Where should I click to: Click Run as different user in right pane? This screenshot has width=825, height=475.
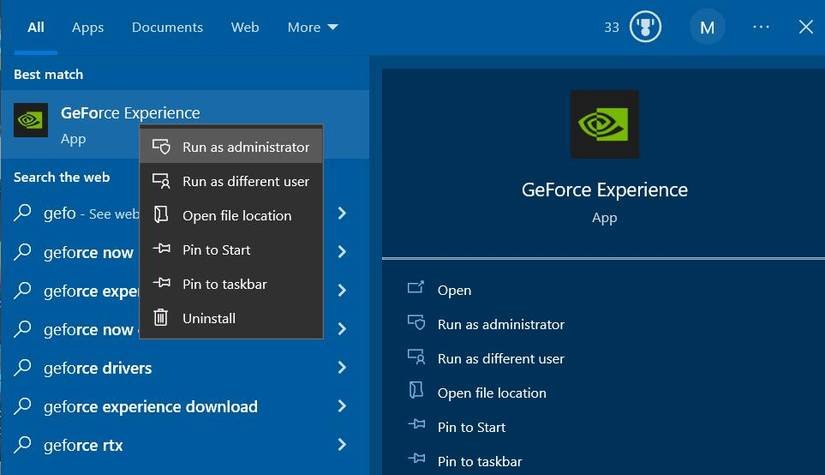(500, 358)
